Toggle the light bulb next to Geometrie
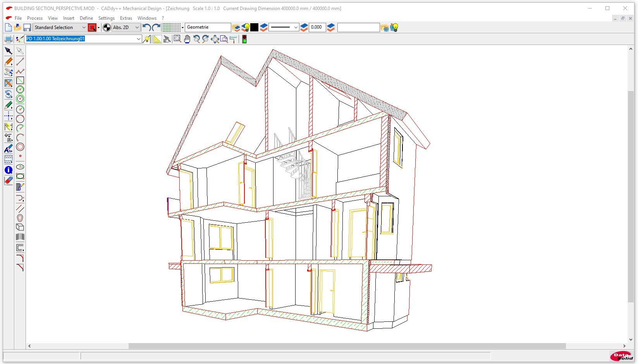The image size is (638, 364). pyautogui.click(x=246, y=27)
